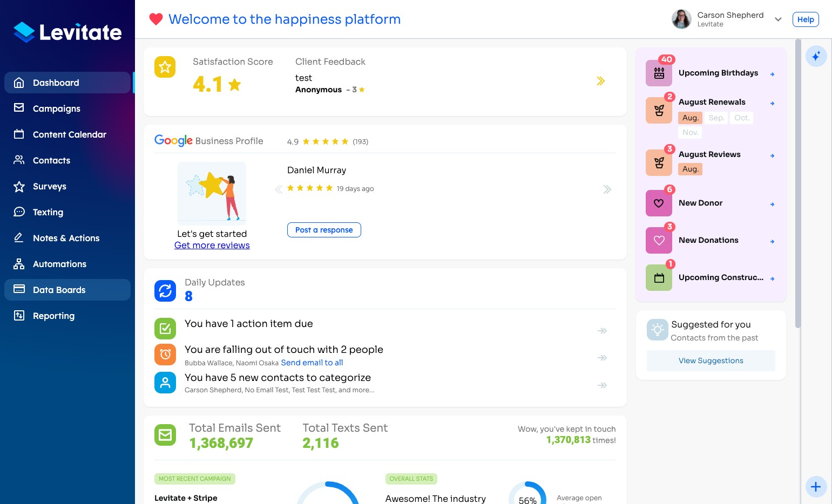The image size is (832, 504).
Task: Open the AI sparkle assistant button
Action: pyautogui.click(x=816, y=56)
